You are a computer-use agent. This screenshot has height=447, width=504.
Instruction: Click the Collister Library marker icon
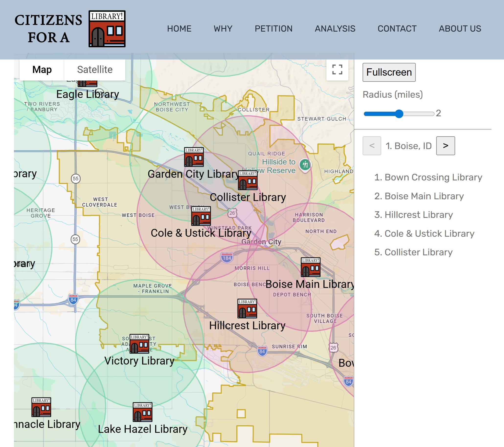click(248, 180)
